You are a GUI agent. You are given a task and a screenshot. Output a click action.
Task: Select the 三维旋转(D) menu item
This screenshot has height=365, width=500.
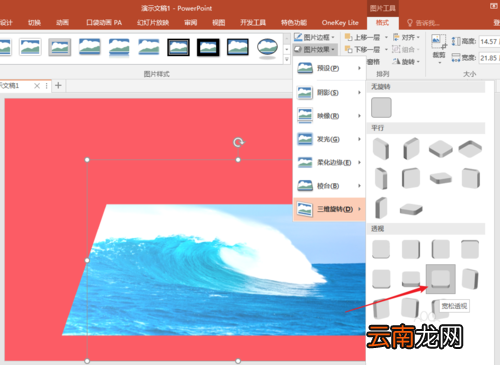(x=329, y=209)
